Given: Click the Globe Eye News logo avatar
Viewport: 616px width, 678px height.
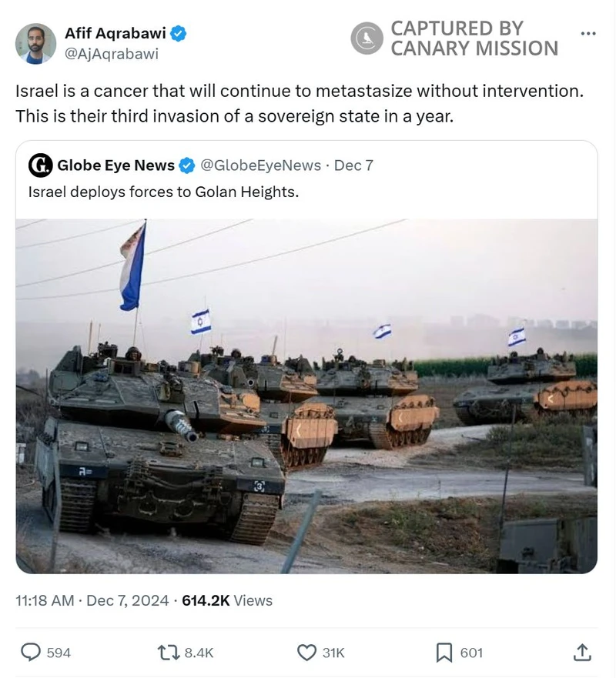Looking at the screenshot, I should tap(40, 165).
